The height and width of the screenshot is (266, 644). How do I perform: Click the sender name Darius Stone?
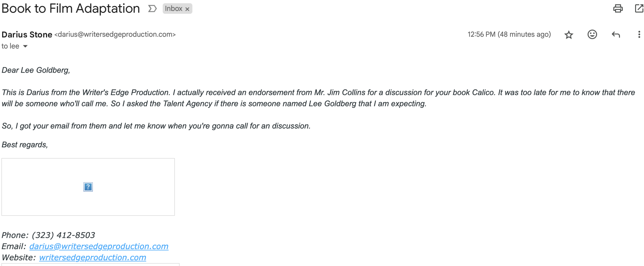point(27,35)
